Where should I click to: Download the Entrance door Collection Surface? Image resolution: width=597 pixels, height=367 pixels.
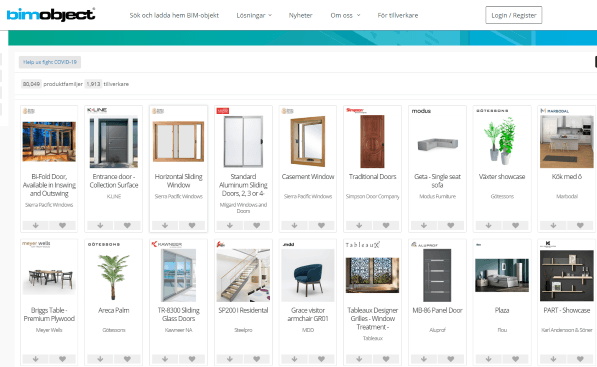tap(100, 225)
